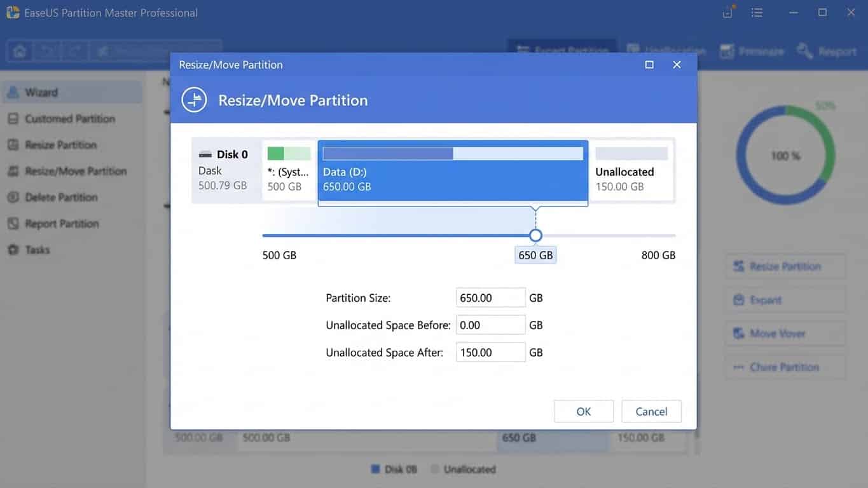The width and height of the screenshot is (868, 488).
Task: Open the notifications icon in the title bar
Action: pos(727,12)
